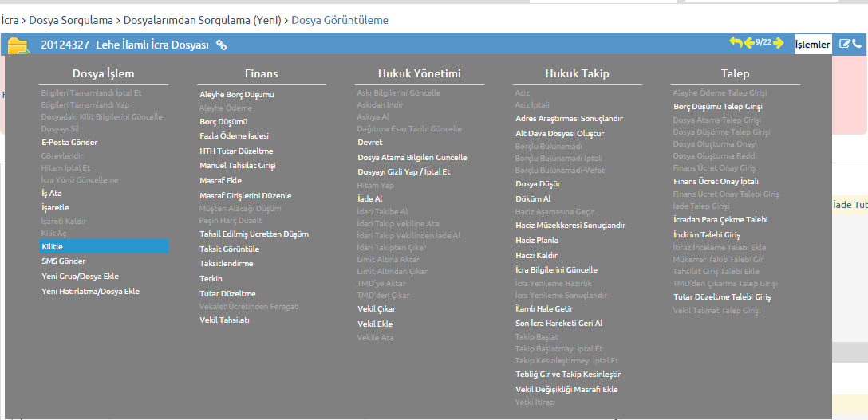Select İcradan Para Çekme Talebi
868x420 pixels.
[x=720, y=219]
